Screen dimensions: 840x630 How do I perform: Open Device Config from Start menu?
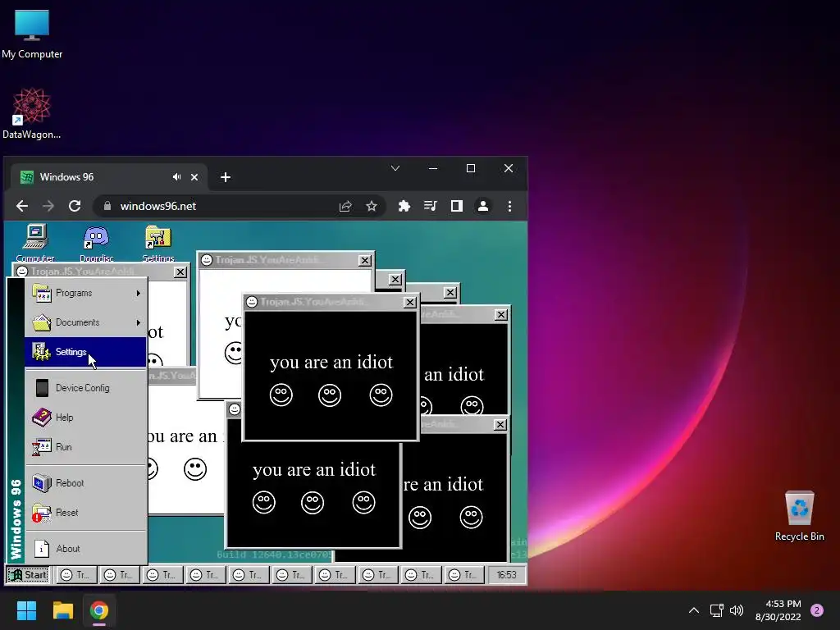point(85,388)
